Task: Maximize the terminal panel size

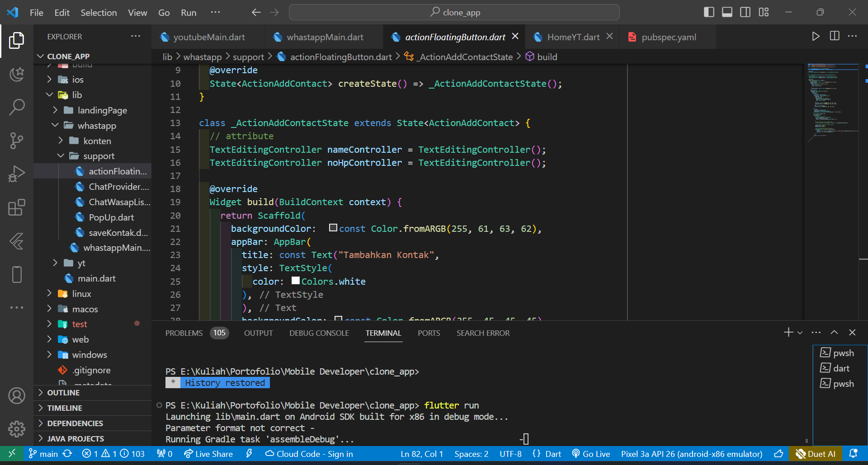Action: click(x=834, y=333)
